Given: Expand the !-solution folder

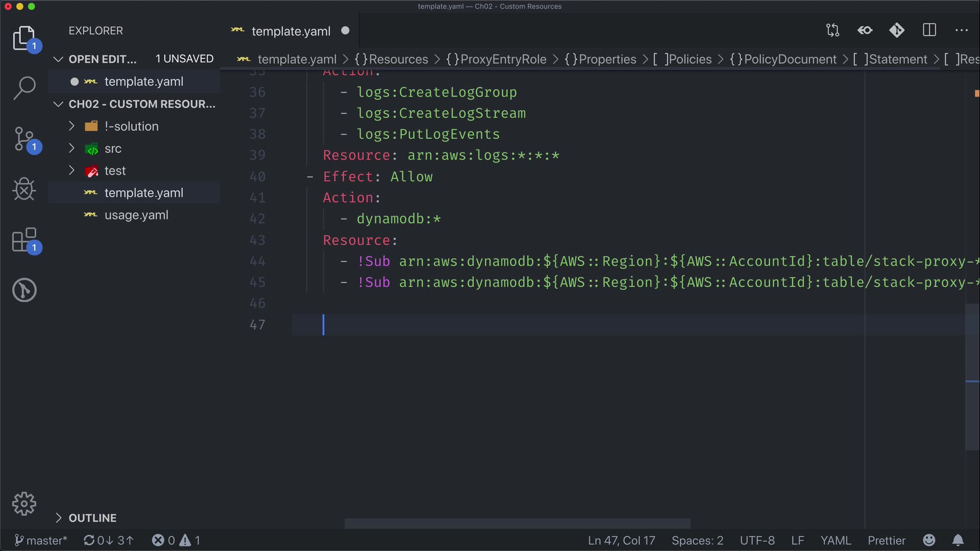Looking at the screenshot, I should click(x=131, y=127).
